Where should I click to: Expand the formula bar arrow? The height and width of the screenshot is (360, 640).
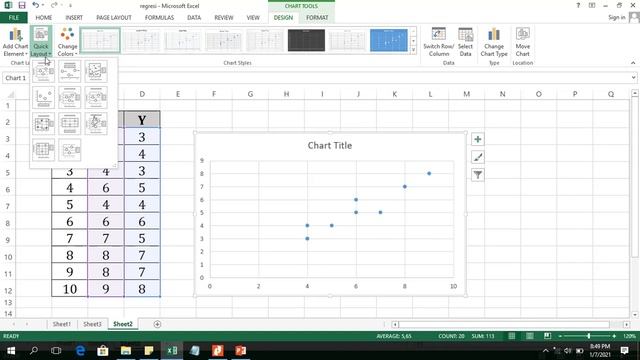(633, 77)
